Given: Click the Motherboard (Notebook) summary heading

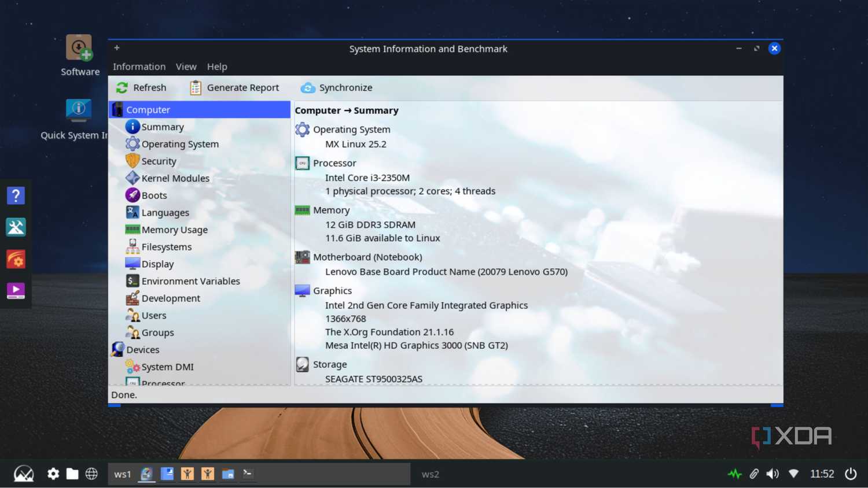Looking at the screenshot, I should click(367, 257).
